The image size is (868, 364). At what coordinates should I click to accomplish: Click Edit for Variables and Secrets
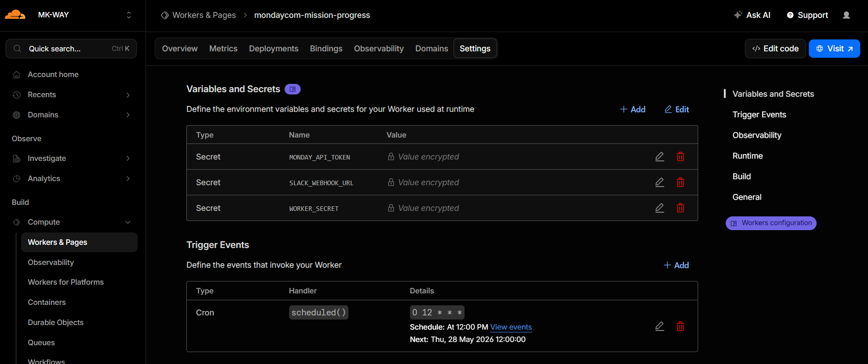coord(677,109)
